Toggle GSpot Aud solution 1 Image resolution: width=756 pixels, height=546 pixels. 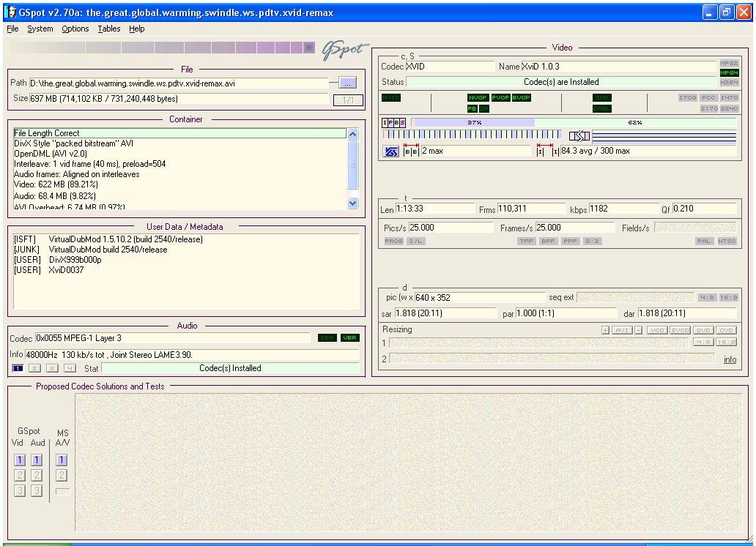[x=37, y=460]
